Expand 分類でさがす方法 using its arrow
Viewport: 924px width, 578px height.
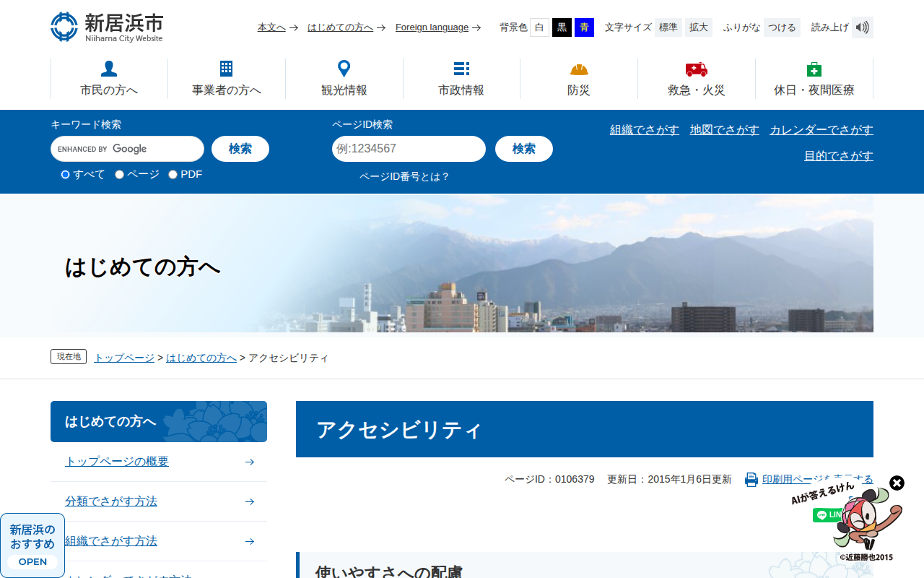click(x=249, y=501)
